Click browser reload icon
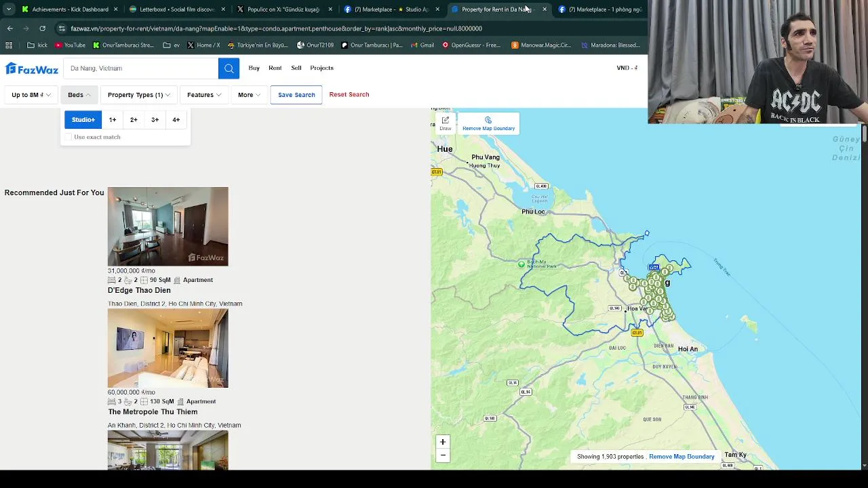The width and height of the screenshot is (868, 488). [x=42, y=28]
